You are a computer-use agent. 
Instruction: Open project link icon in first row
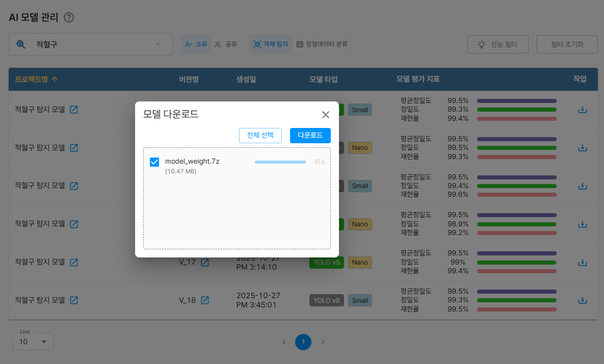click(74, 110)
